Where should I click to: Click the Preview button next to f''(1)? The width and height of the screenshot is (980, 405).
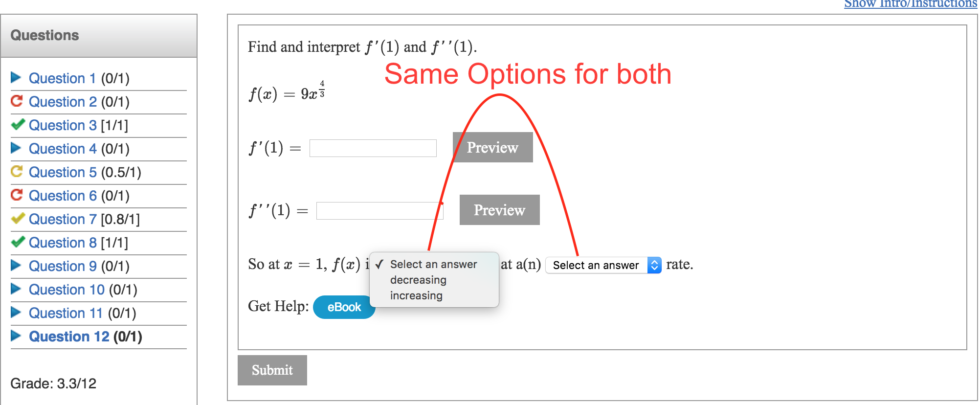click(499, 210)
